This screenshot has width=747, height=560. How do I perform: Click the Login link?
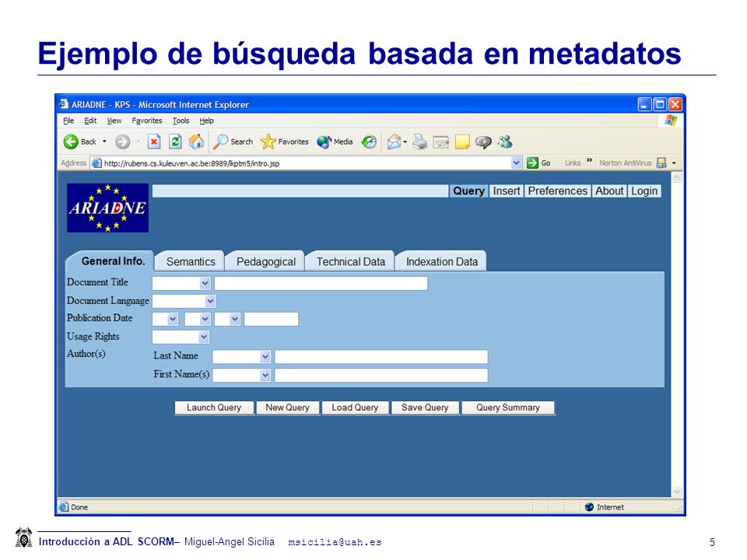(644, 191)
